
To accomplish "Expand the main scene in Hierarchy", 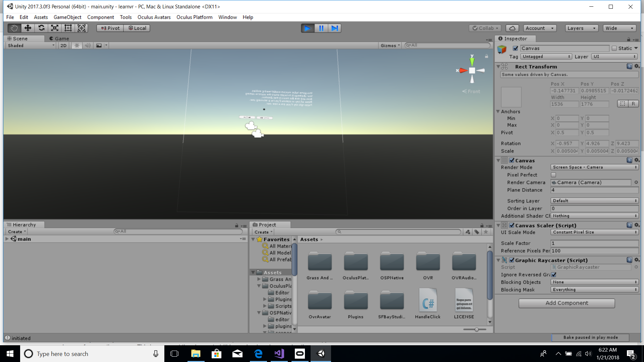I will coord(7,239).
